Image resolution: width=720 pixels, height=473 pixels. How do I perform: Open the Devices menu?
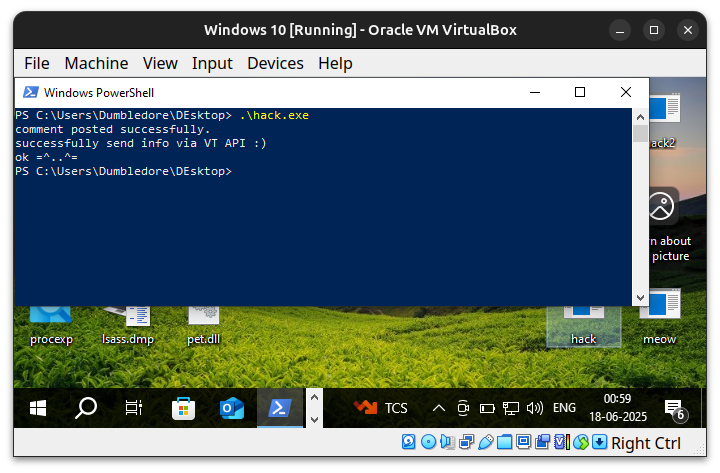(x=275, y=63)
